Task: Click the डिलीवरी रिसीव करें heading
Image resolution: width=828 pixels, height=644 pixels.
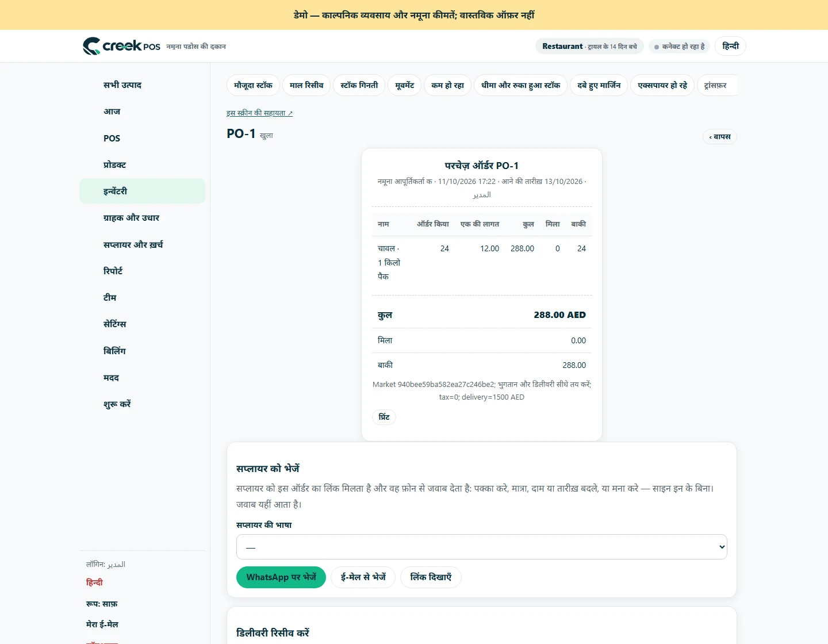Action: coord(273,633)
